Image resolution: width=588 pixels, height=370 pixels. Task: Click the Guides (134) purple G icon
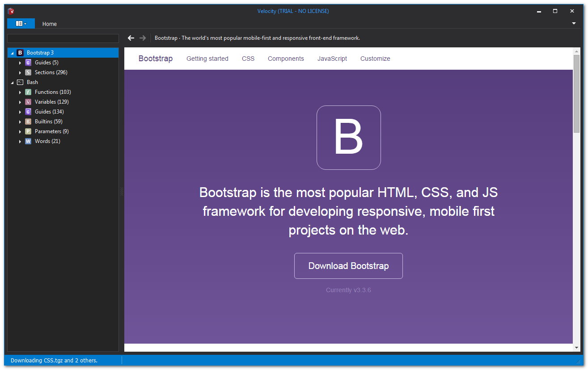pos(28,112)
